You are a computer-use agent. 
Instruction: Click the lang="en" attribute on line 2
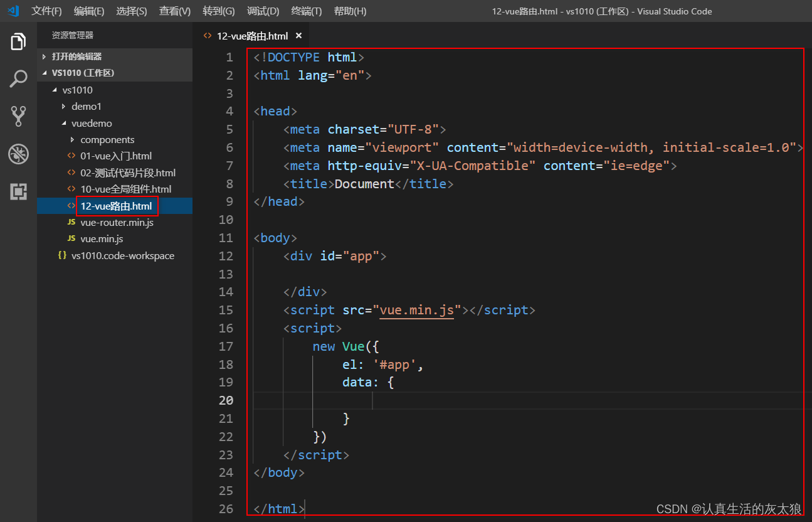(331, 75)
